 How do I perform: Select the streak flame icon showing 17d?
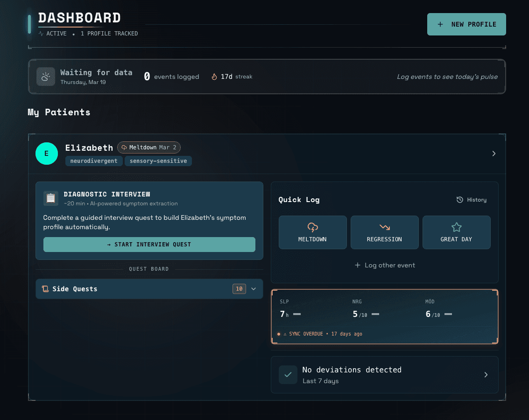click(x=214, y=76)
